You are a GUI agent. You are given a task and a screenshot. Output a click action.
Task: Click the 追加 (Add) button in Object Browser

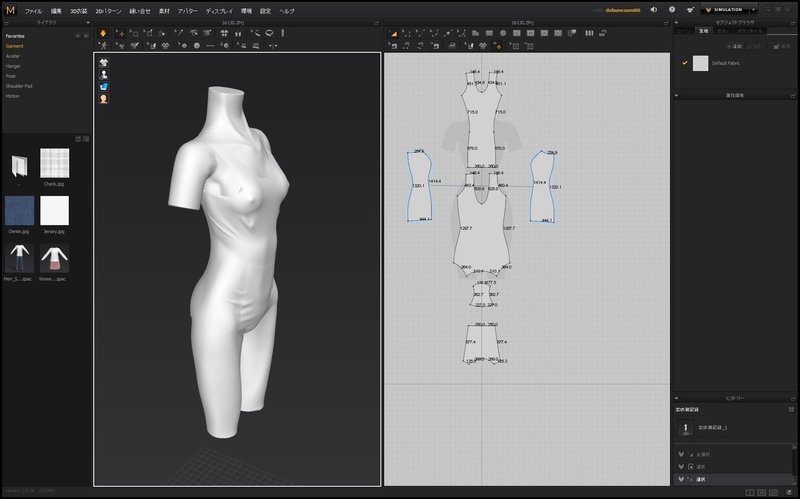click(x=735, y=46)
